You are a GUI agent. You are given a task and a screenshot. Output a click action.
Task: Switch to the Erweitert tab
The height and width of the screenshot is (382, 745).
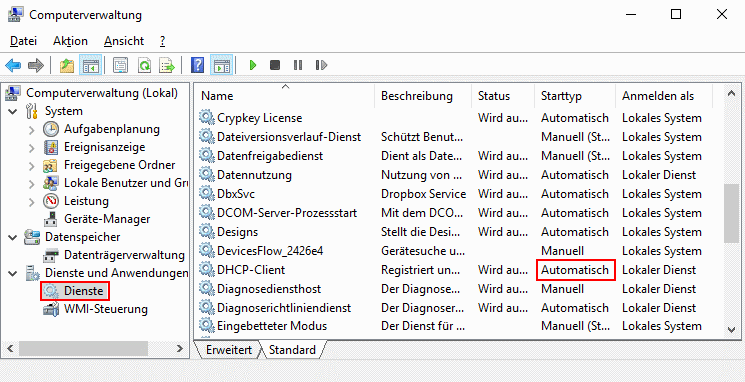click(229, 350)
